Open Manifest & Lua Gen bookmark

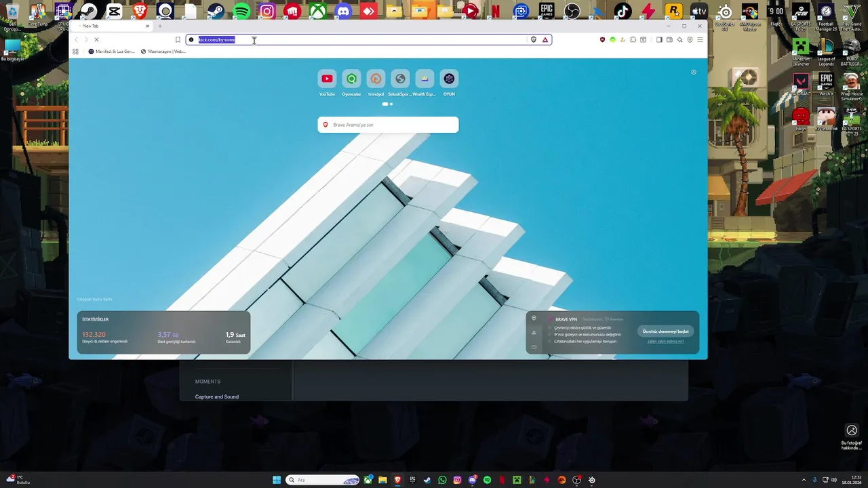point(112,52)
